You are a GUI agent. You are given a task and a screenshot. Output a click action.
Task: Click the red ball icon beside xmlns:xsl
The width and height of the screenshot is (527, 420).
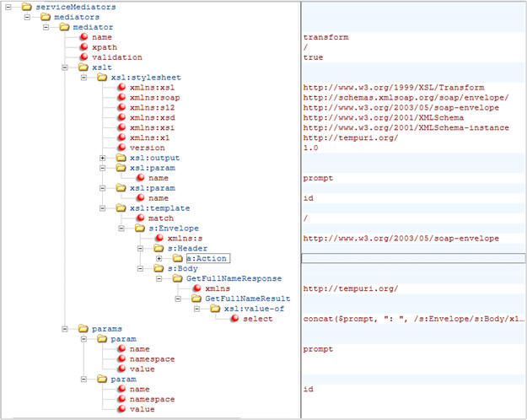point(121,87)
